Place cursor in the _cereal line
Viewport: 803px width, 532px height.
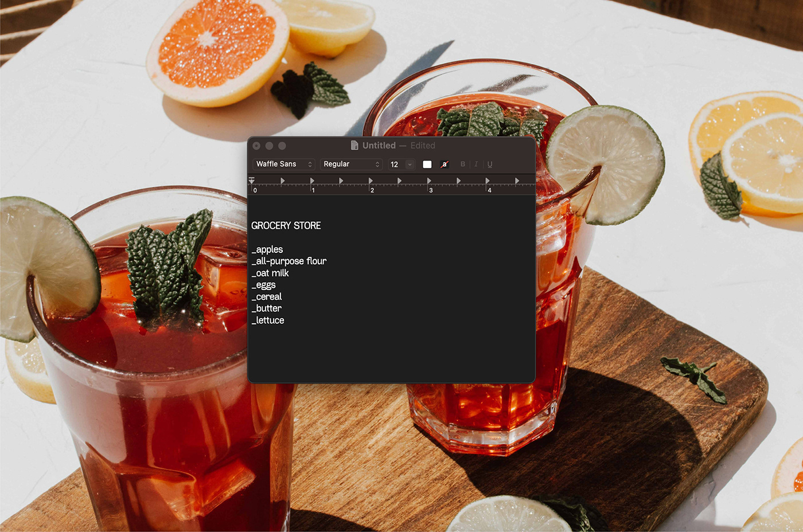tap(267, 296)
